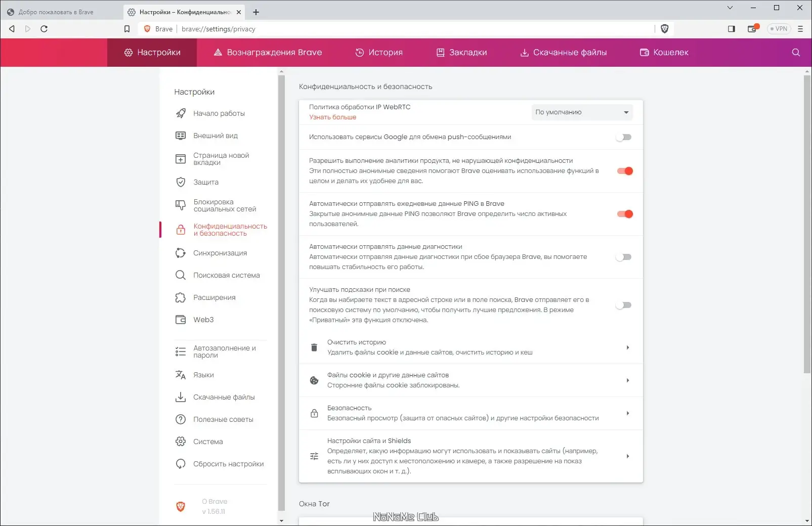Click the VPN button in toolbar
The width and height of the screenshot is (812, 526).
[x=779, y=29]
